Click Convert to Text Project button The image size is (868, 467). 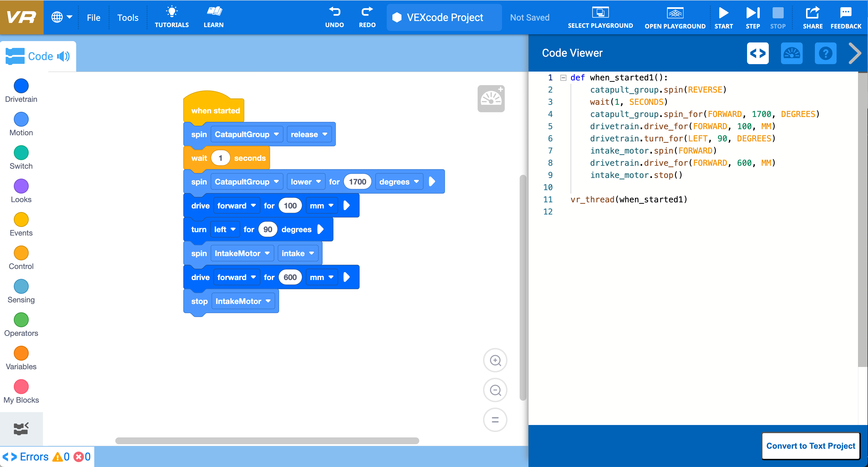click(x=810, y=446)
